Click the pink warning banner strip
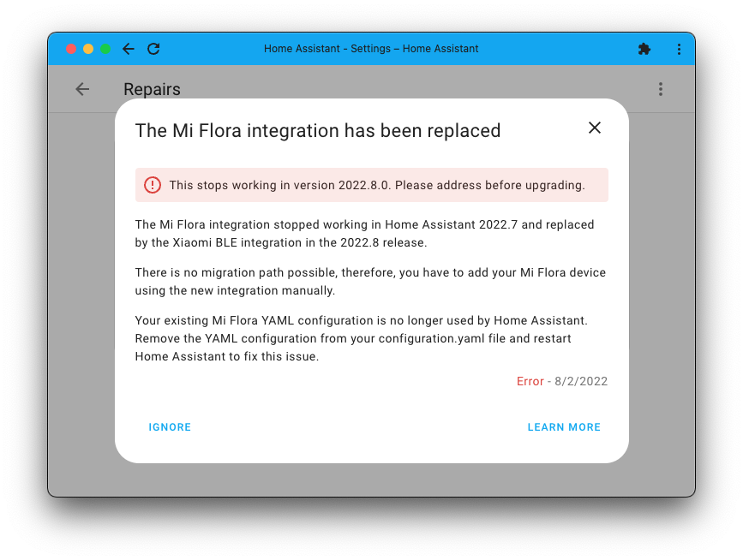The width and height of the screenshot is (743, 560). (372, 185)
